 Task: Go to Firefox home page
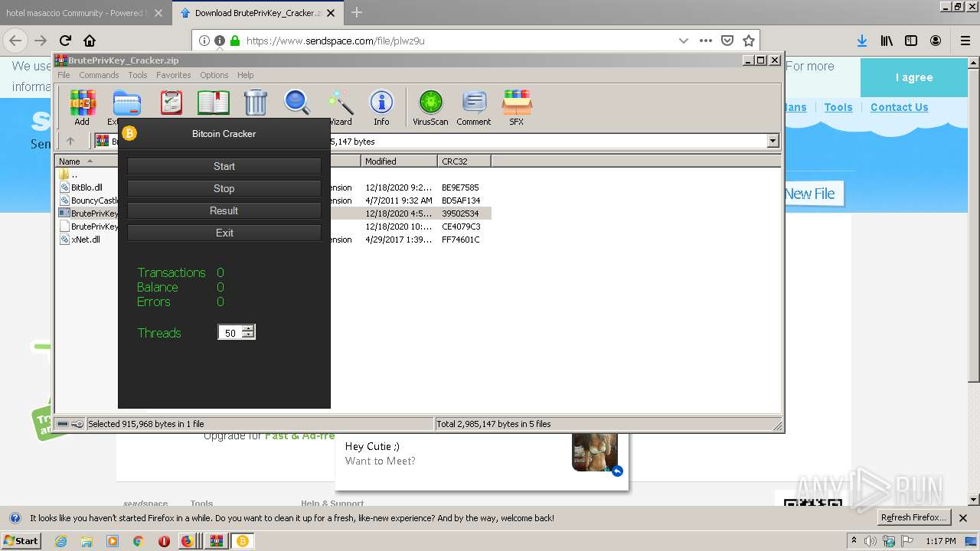[x=90, y=41]
